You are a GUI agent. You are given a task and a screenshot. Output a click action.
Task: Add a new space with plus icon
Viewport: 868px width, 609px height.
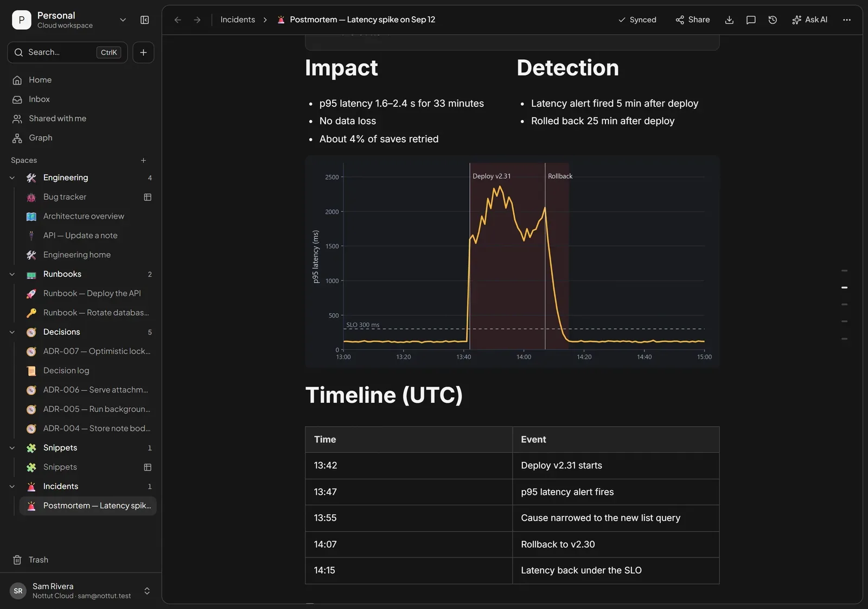[143, 161]
